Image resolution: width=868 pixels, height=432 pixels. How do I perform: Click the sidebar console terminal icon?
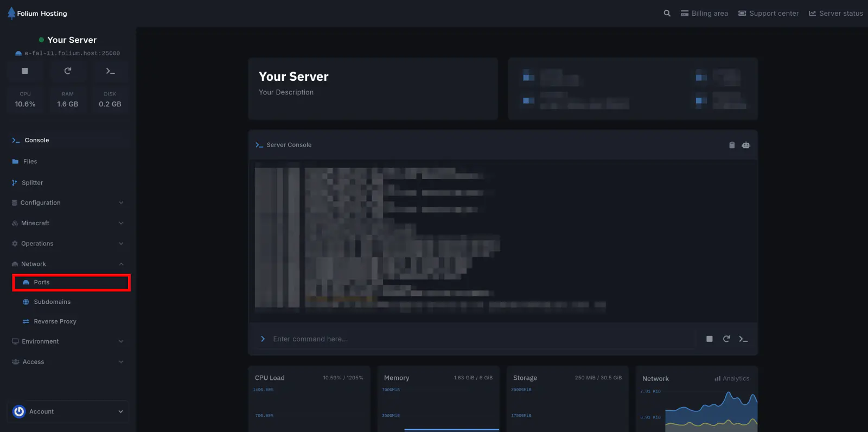[110, 71]
